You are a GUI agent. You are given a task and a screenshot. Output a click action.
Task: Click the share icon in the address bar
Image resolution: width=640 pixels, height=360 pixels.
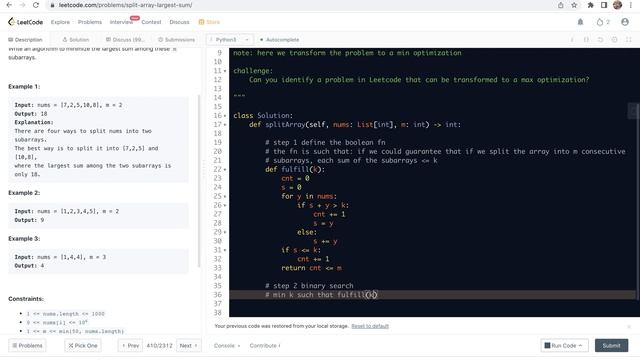click(561, 5)
